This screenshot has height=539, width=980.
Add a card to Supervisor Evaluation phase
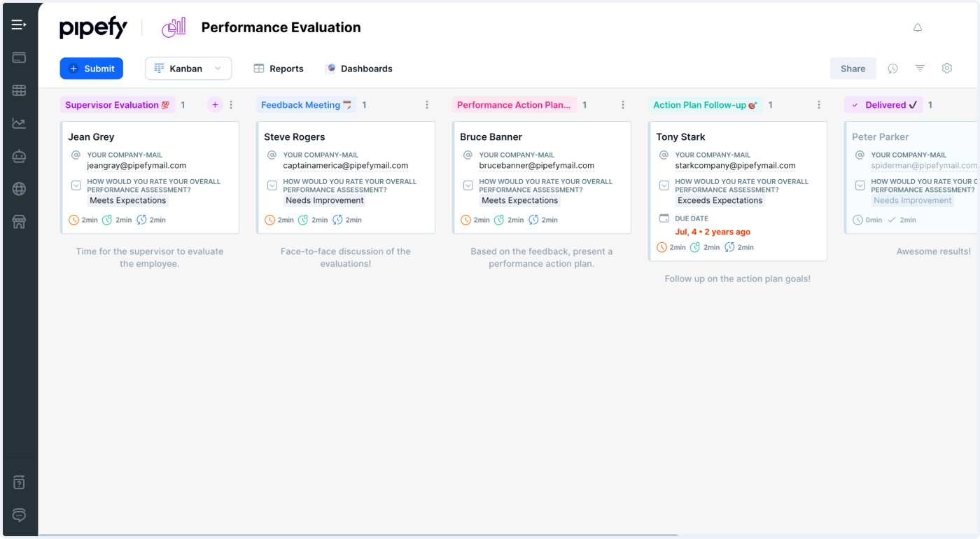point(215,105)
